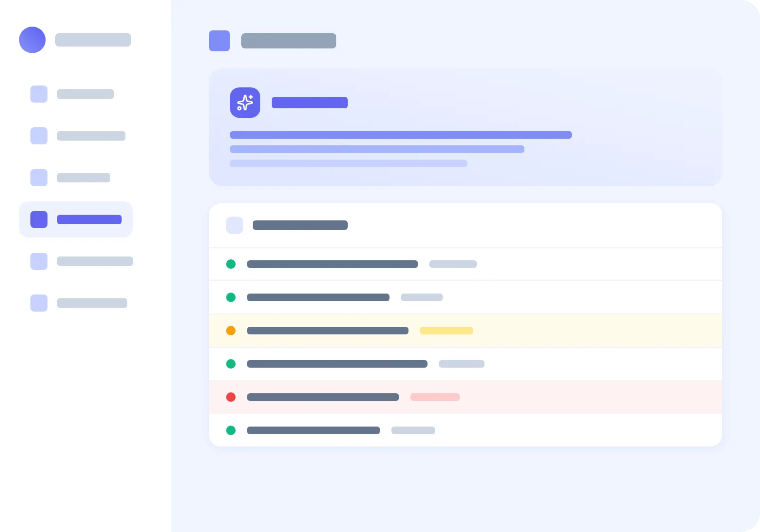Image resolution: width=760 pixels, height=532 pixels.
Task: Click the round purple avatar in sidebar
Action: 32,40
